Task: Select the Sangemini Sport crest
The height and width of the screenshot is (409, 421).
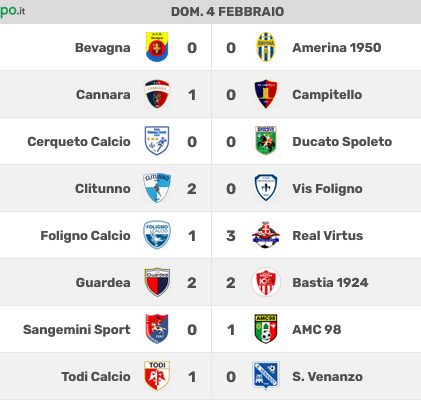Action: pyautogui.click(x=157, y=329)
